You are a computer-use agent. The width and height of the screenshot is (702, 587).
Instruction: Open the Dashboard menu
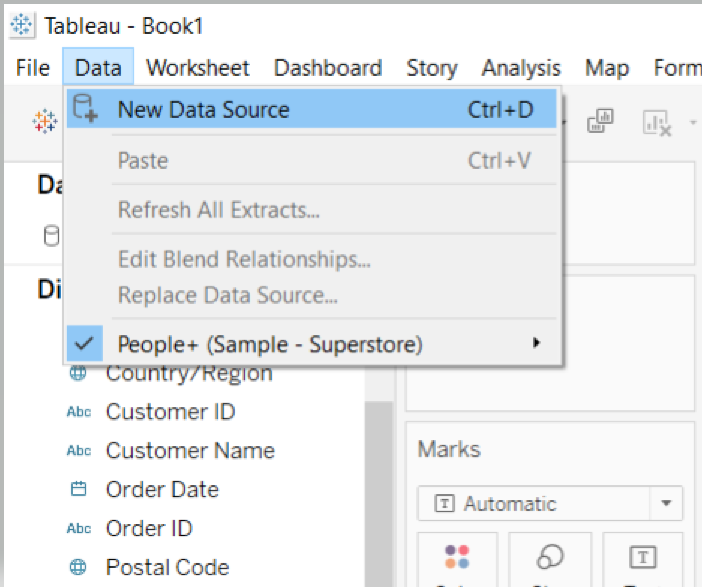328,68
